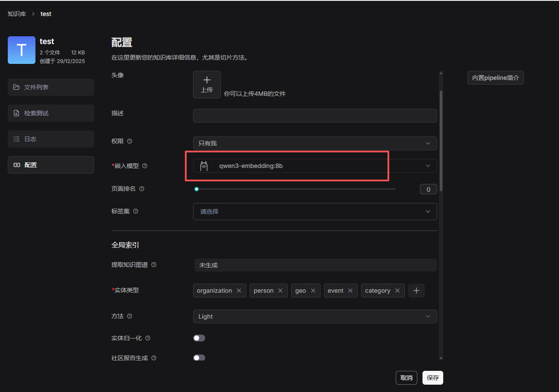This screenshot has height=392, width=559.
Task: Click the help icon next to 页面排名
Action: tap(142, 189)
